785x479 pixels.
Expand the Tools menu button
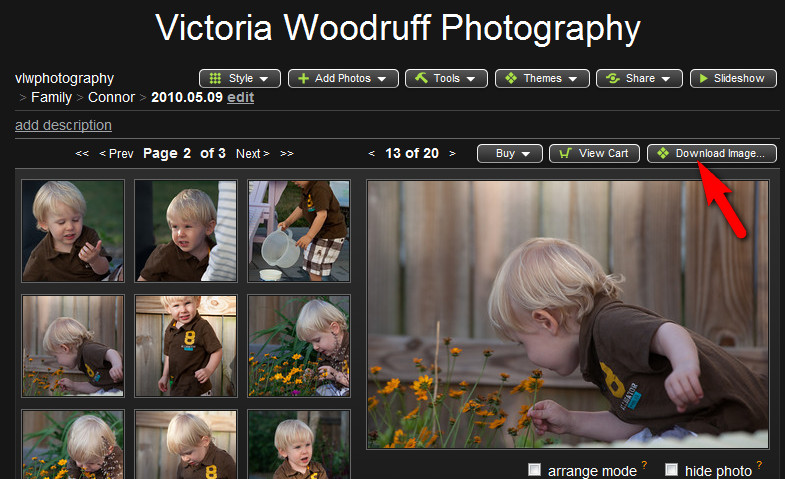click(446, 79)
